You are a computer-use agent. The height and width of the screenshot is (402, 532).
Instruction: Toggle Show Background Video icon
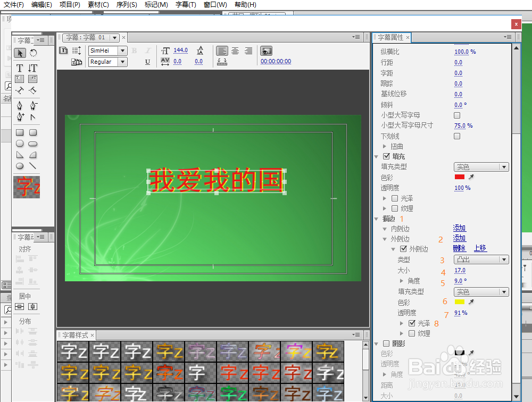click(267, 51)
